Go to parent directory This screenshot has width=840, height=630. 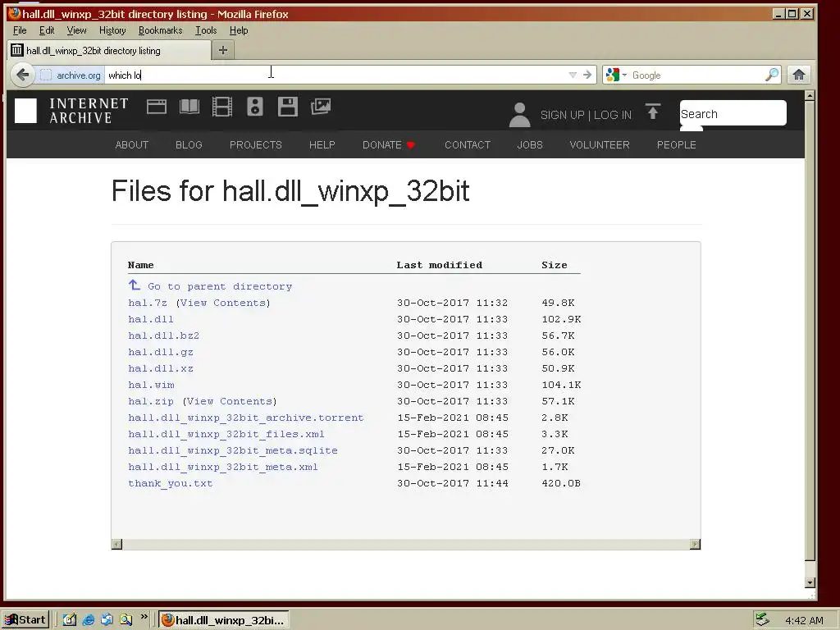click(x=220, y=286)
